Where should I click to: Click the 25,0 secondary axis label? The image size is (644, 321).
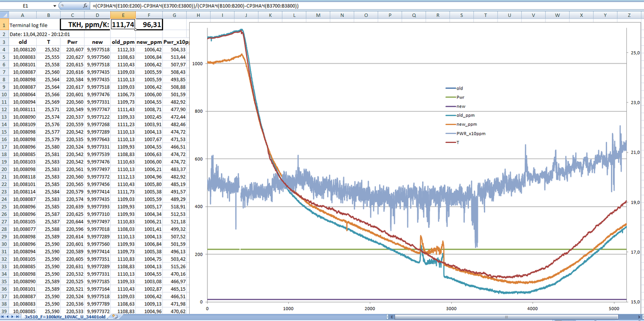pos(635,53)
